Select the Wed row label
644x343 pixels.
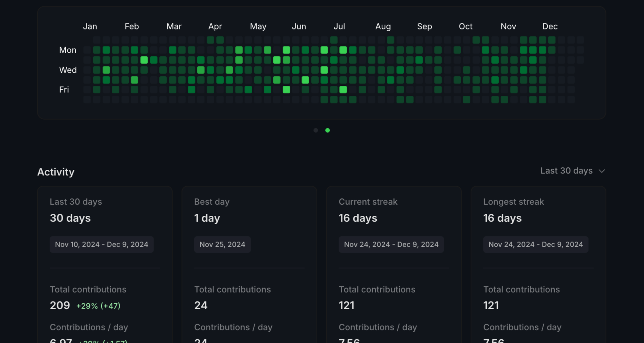pos(68,70)
